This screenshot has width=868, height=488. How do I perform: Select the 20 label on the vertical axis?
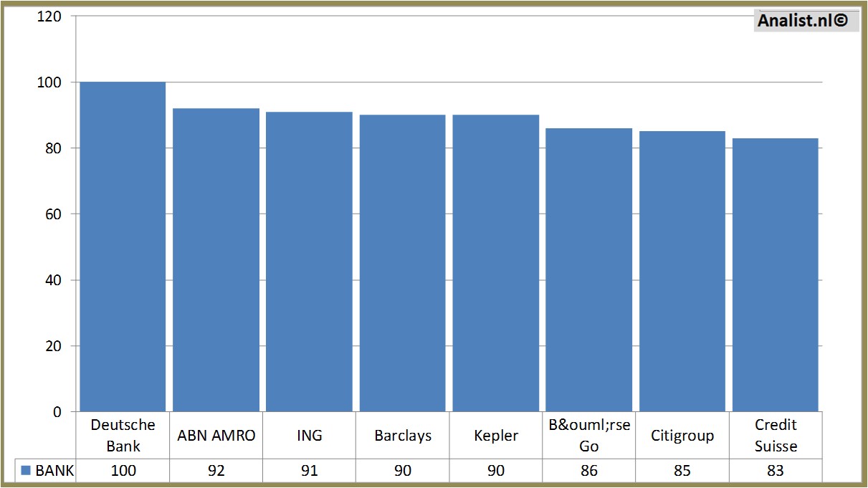52,346
